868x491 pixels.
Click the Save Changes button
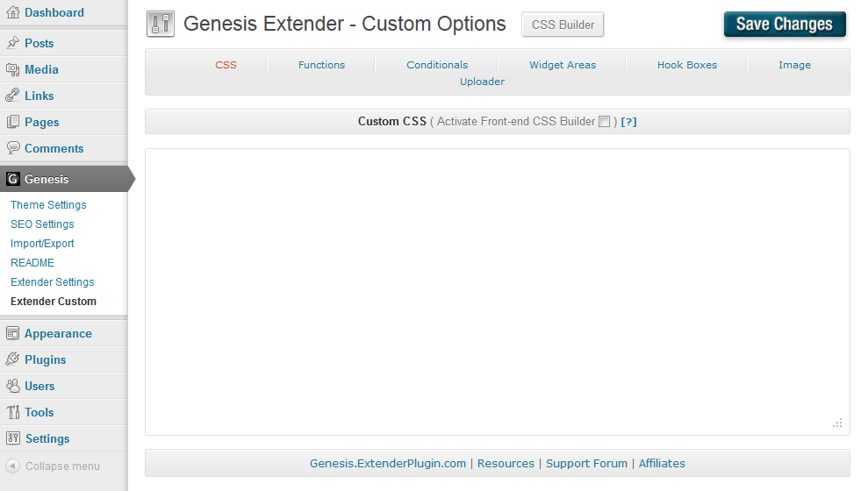785,24
